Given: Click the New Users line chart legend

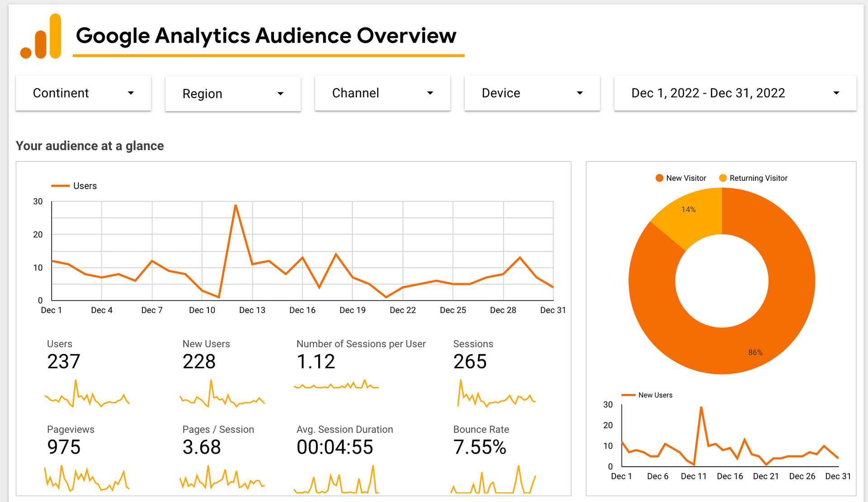Looking at the screenshot, I should [x=647, y=395].
